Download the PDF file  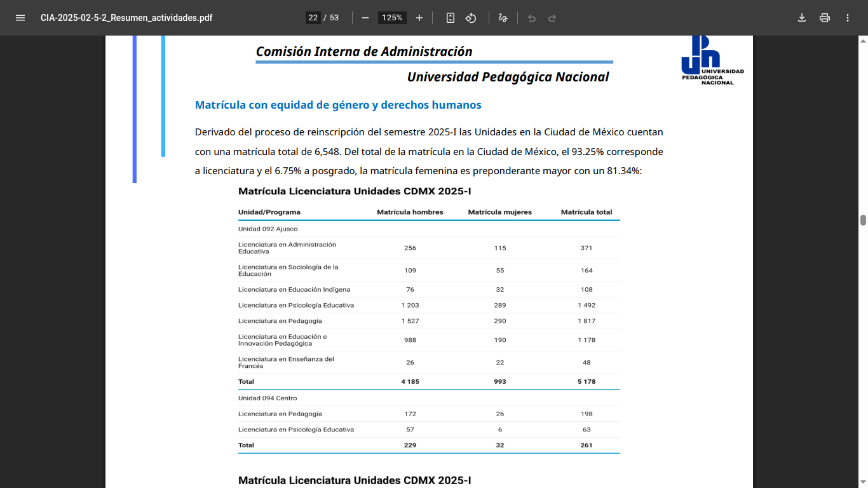point(802,18)
